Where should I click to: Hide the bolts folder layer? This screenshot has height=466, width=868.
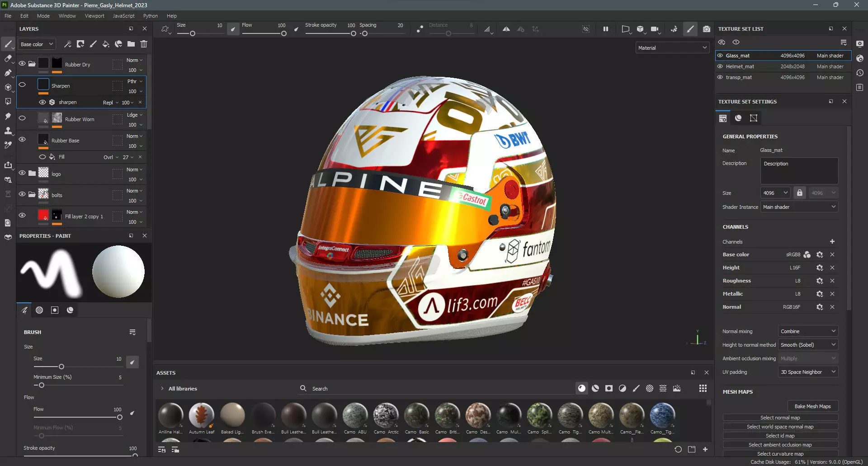tap(22, 194)
